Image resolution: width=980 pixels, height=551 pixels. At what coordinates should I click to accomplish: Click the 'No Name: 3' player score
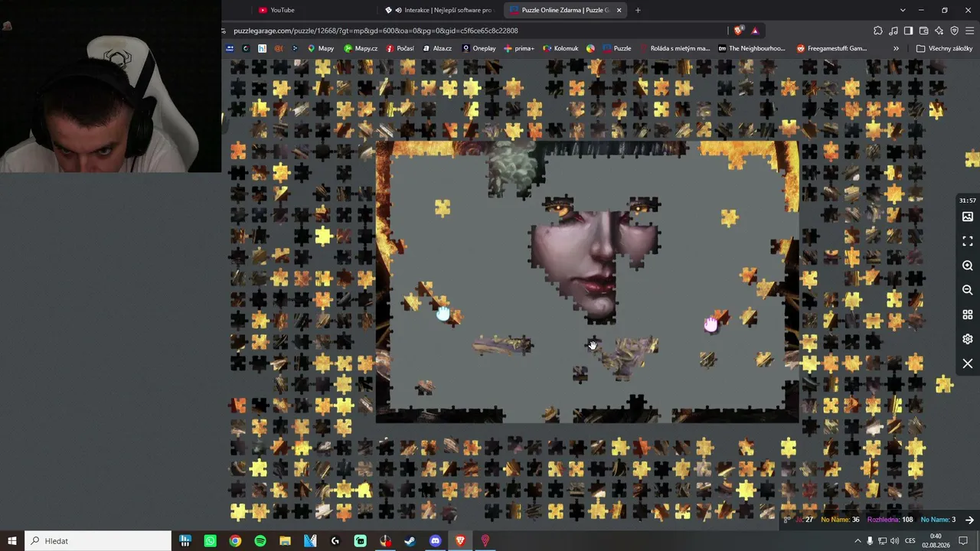938,520
